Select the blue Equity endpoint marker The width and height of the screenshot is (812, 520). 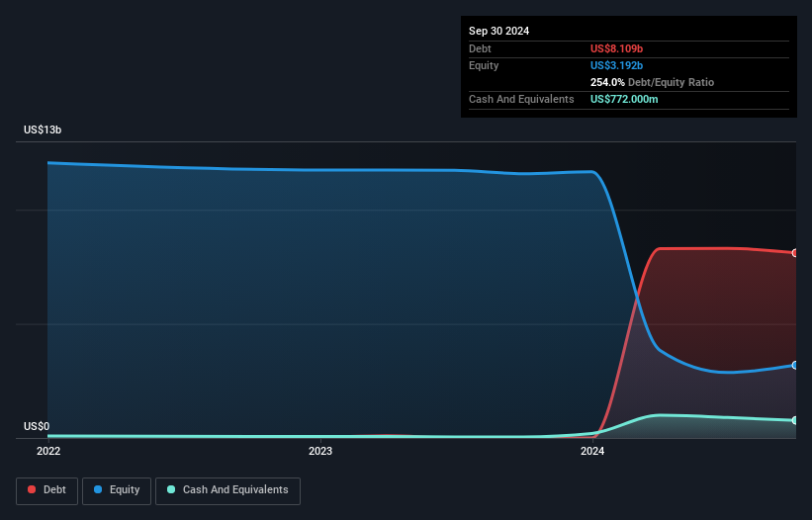point(795,366)
